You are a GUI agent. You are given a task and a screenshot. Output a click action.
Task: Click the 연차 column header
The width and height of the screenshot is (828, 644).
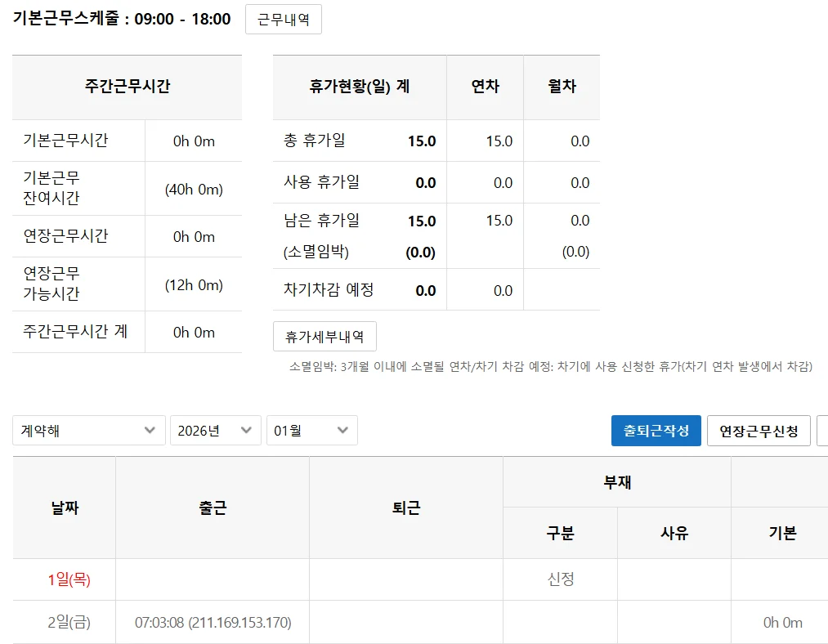pyautogui.click(x=485, y=87)
